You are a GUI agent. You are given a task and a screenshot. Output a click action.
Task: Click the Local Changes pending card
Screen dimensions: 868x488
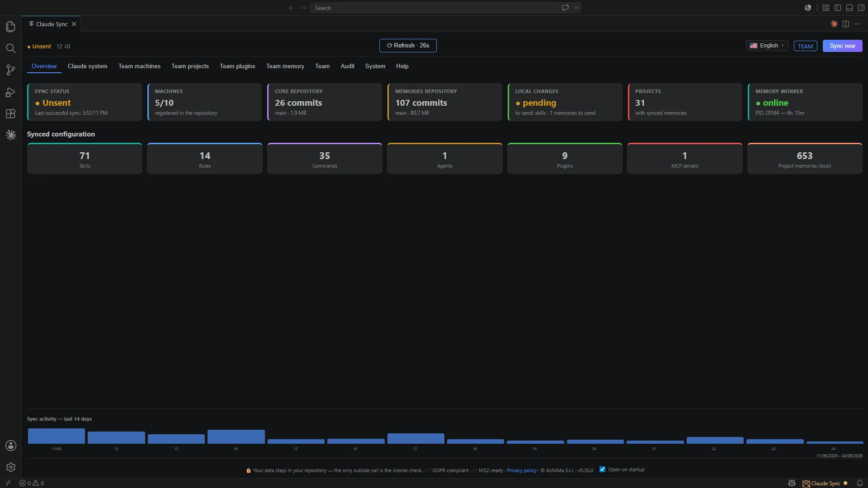pos(565,102)
